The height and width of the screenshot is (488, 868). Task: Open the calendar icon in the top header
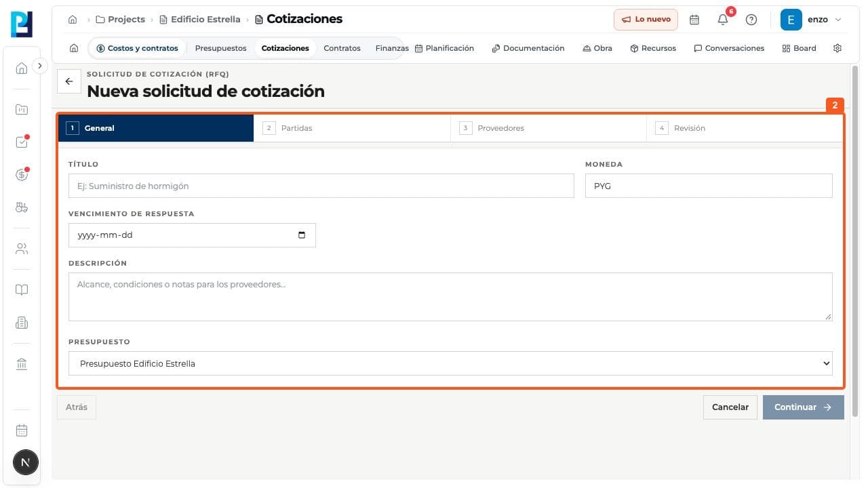[694, 20]
